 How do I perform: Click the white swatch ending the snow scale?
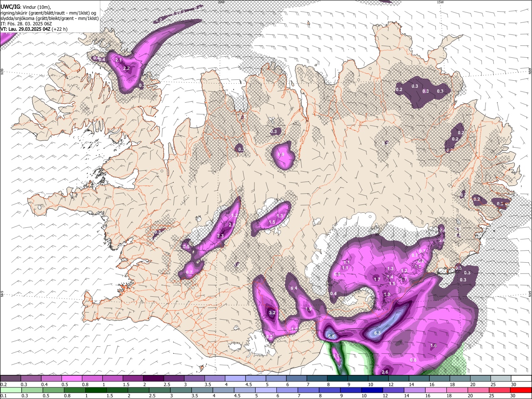click(521, 379)
